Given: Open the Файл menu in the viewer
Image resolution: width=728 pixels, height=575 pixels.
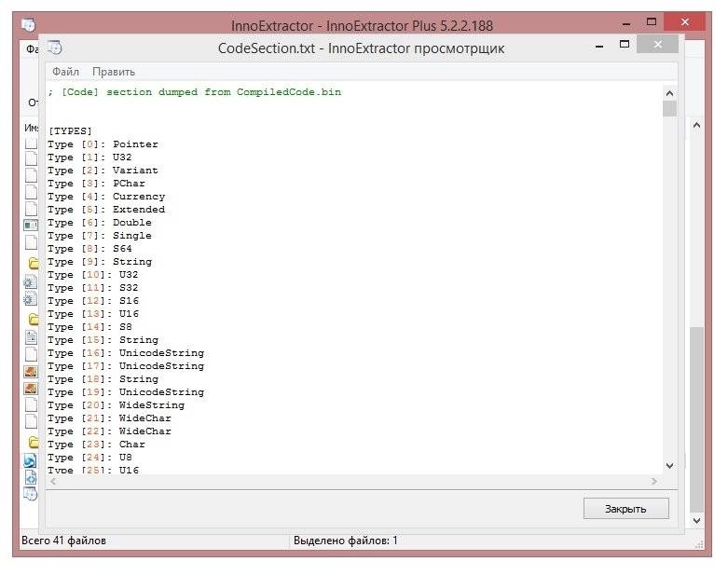Looking at the screenshot, I should pyautogui.click(x=65, y=72).
